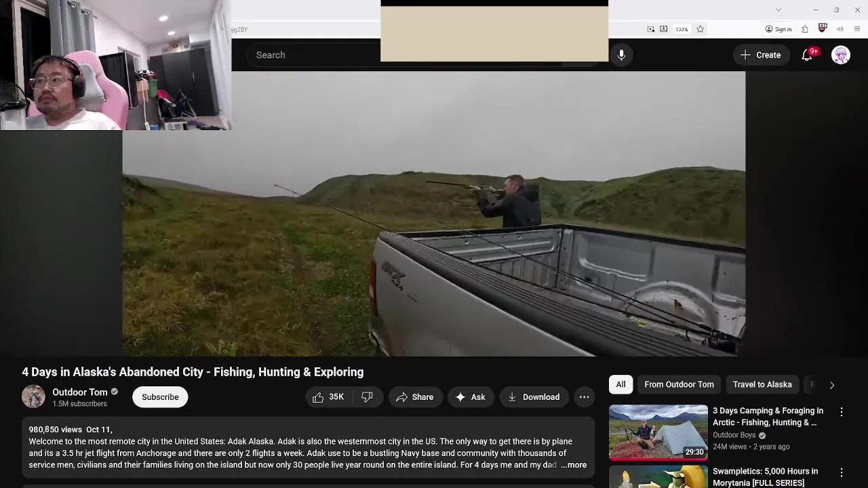
Task: Click the voice search microphone icon
Action: click(x=621, y=55)
